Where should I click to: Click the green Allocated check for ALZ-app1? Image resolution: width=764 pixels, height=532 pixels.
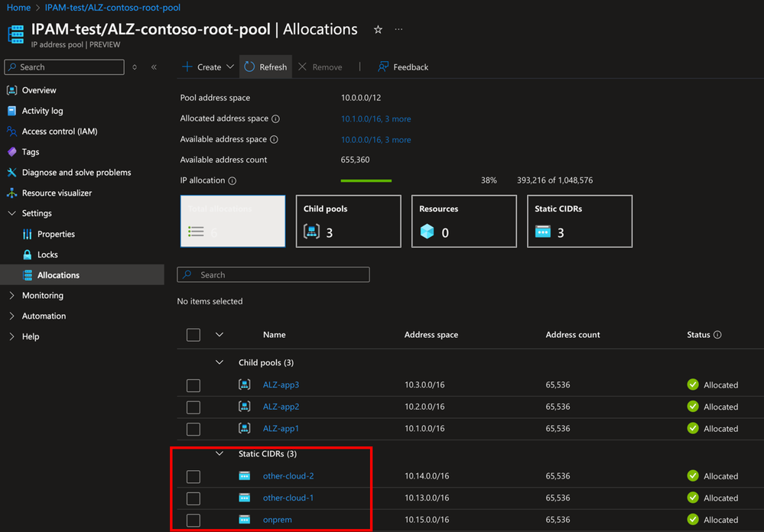693,428
